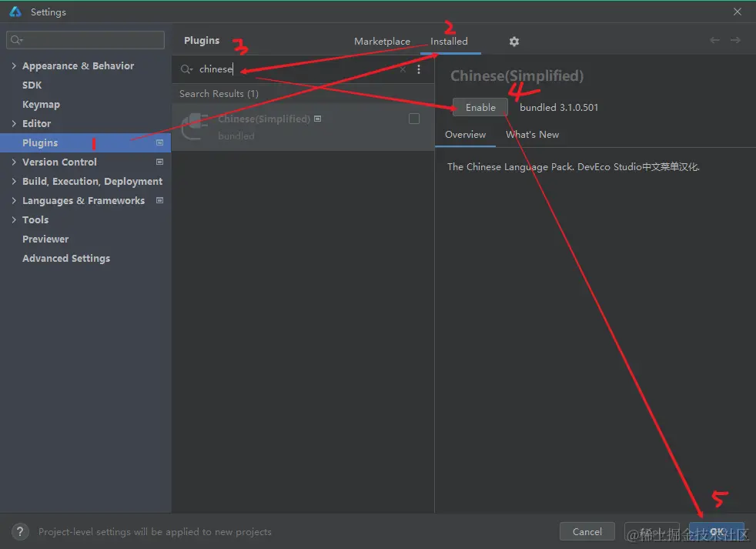Click 'Project-level settings will be applied' note

[155, 531]
